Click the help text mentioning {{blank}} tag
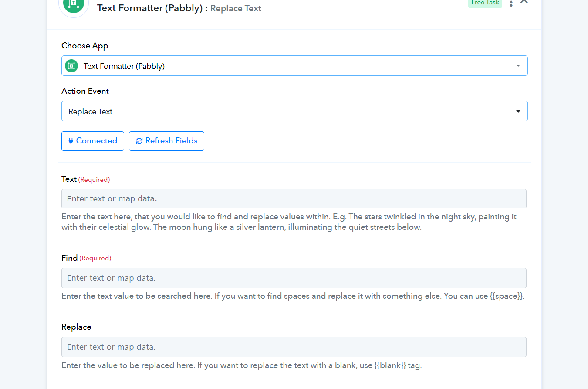Screen dimensions: 588x389 (242, 365)
